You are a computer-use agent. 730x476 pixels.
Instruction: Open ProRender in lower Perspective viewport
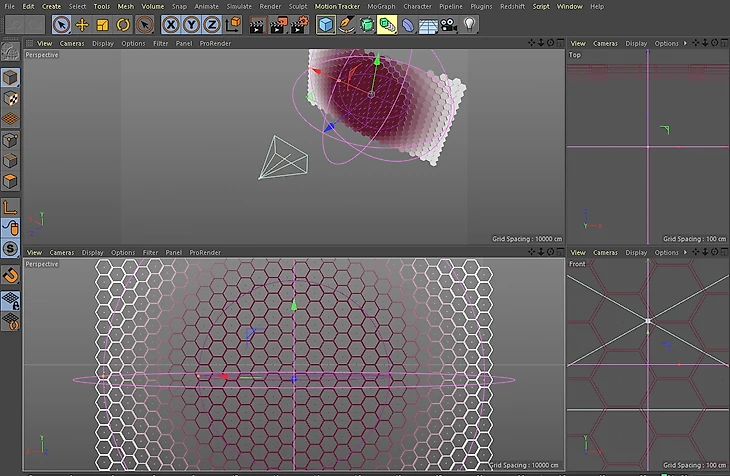point(204,252)
